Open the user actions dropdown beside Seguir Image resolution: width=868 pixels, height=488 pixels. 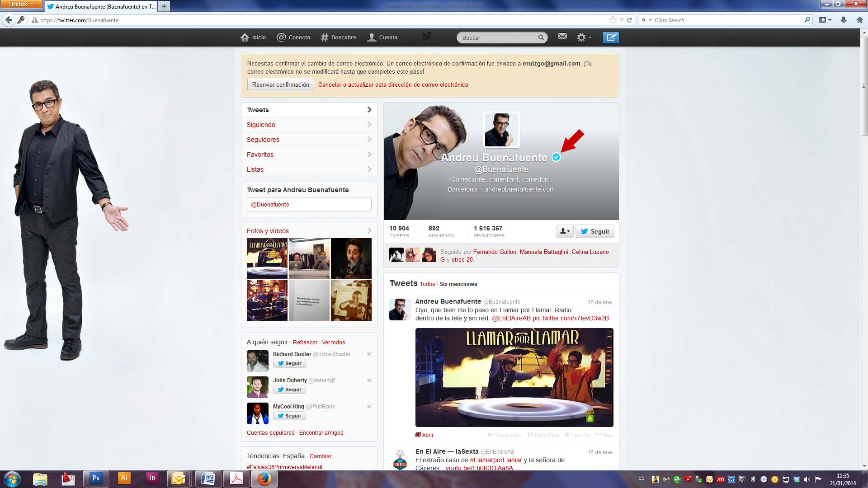565,231
